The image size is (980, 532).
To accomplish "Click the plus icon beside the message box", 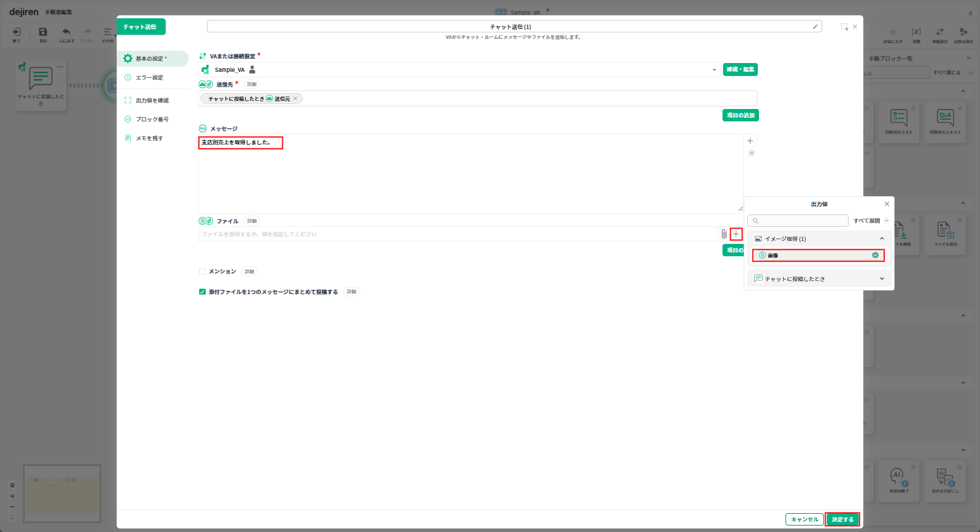I will point(750,141).
